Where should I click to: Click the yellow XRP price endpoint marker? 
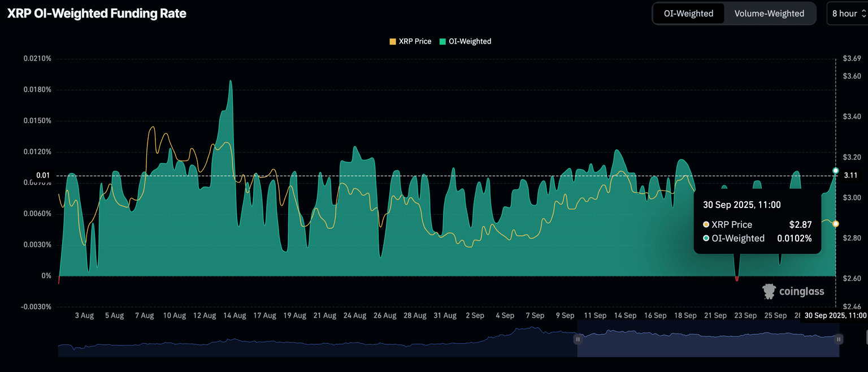click(x=836, y=224)
